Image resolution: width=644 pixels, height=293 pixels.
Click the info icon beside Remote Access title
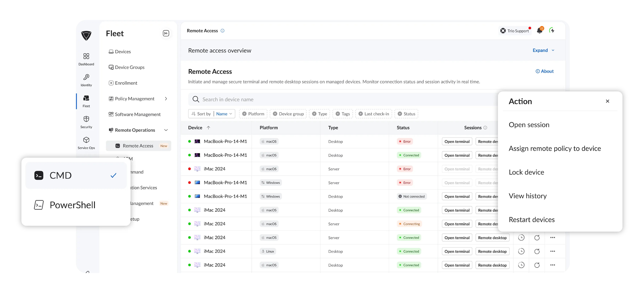[x=223, y=31]
